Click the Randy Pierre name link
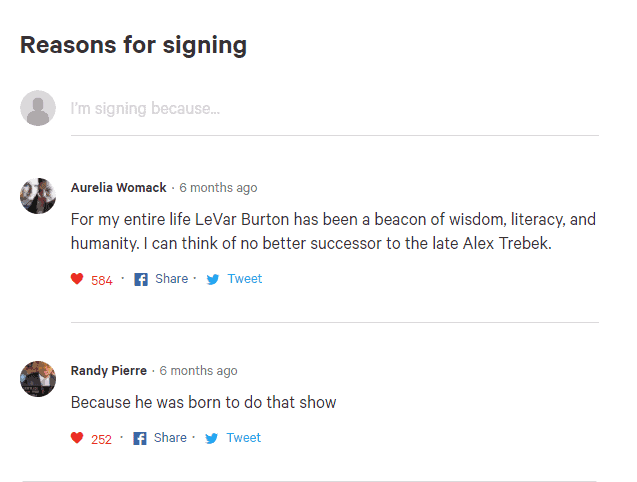This screenshot has width=637, height=482. pos(108,371)
